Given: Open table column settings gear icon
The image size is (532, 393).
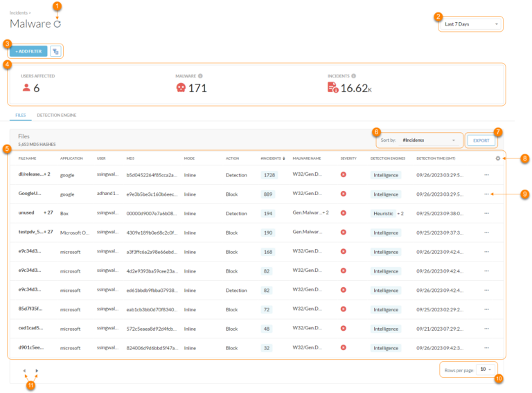Looking at the screenshot, I should point(498,158).
